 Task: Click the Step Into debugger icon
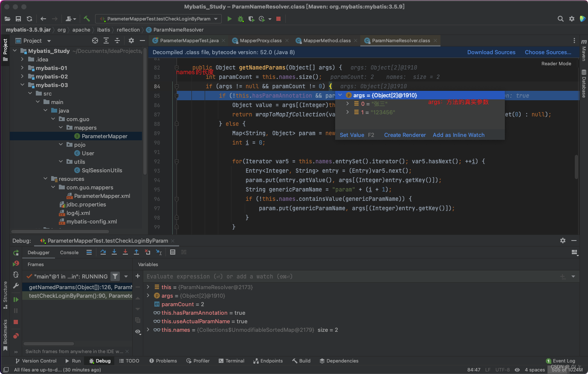click(x=114, y=252)
